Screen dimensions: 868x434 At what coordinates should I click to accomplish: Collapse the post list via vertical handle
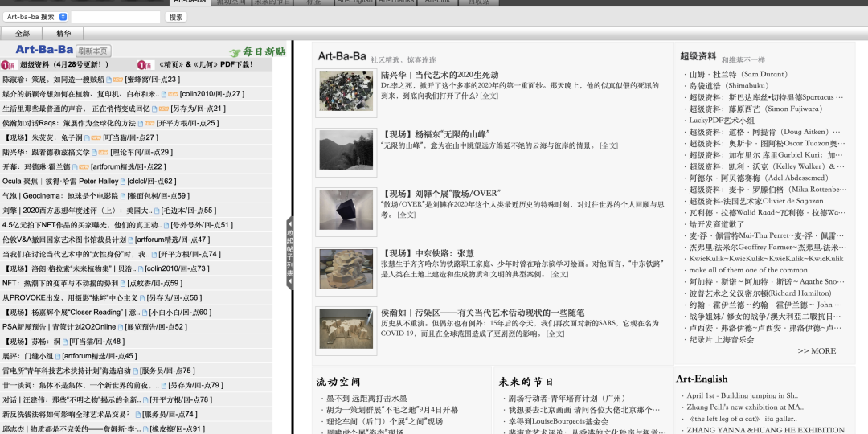click(290, 254)
